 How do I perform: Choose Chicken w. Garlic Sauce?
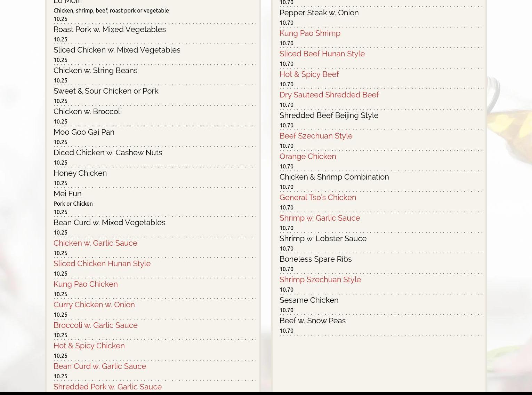(95, 243)
